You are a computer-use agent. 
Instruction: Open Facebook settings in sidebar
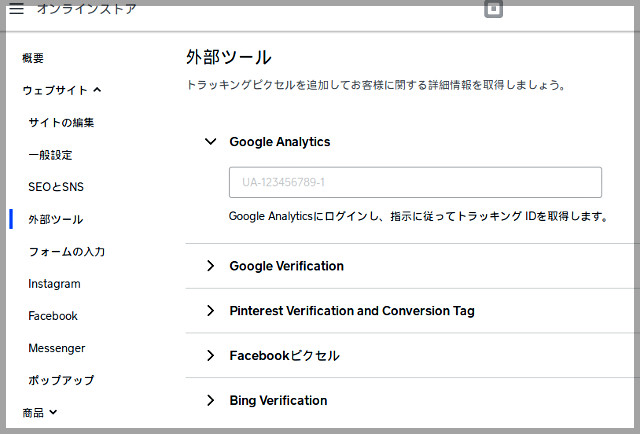[x=53, y=316]
